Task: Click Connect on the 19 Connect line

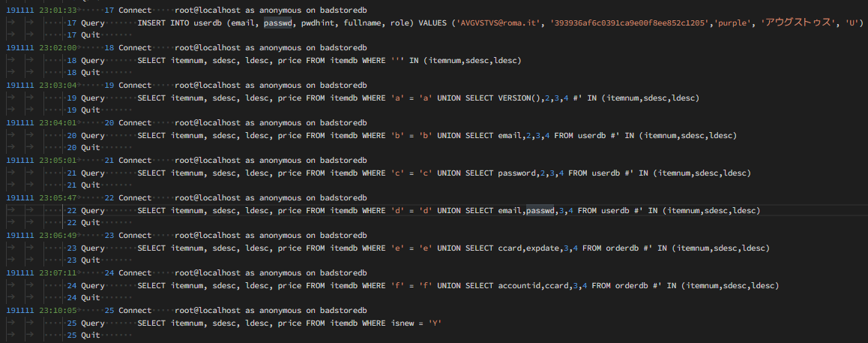Action: click(135, 86)
